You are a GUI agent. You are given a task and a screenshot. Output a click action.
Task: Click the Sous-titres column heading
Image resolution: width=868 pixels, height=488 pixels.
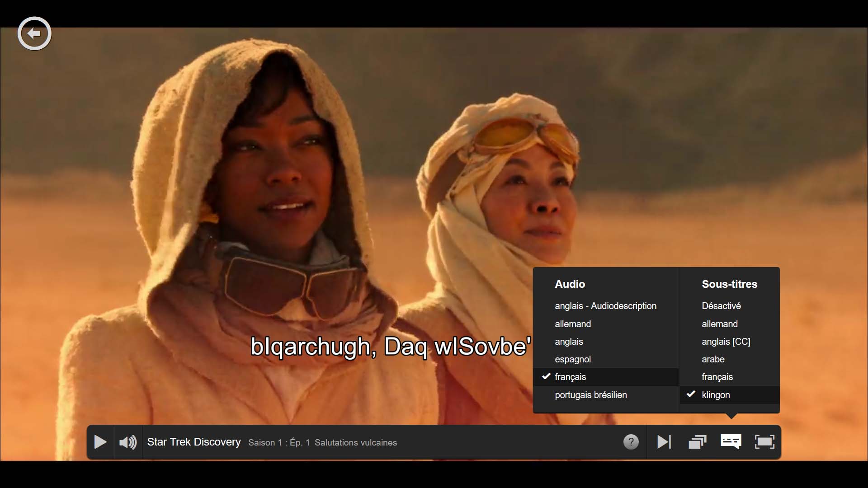729,284
